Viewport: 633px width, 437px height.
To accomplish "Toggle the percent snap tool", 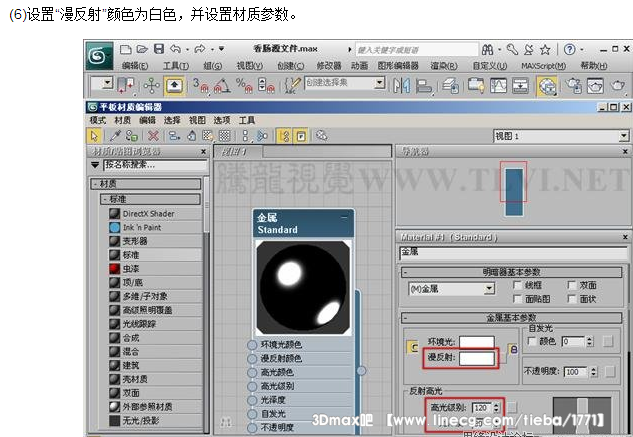I will pyautogui.click(x=244, y=85).
